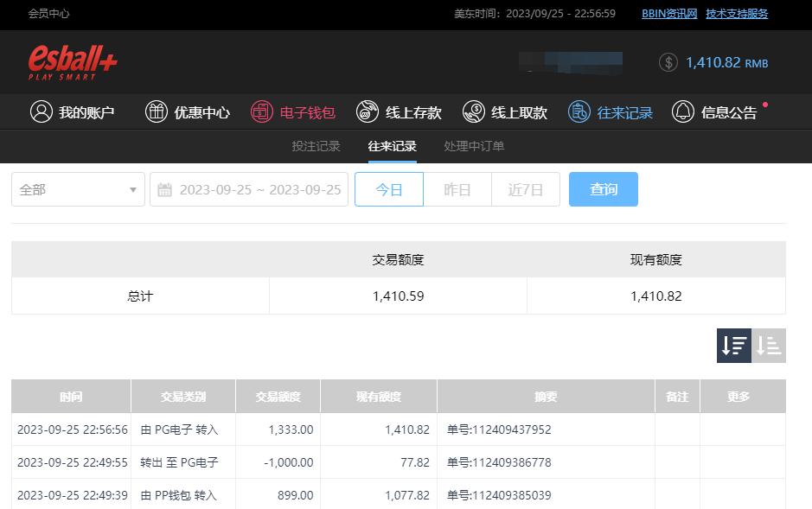Click the Esball+ logo

pos(73,62)
